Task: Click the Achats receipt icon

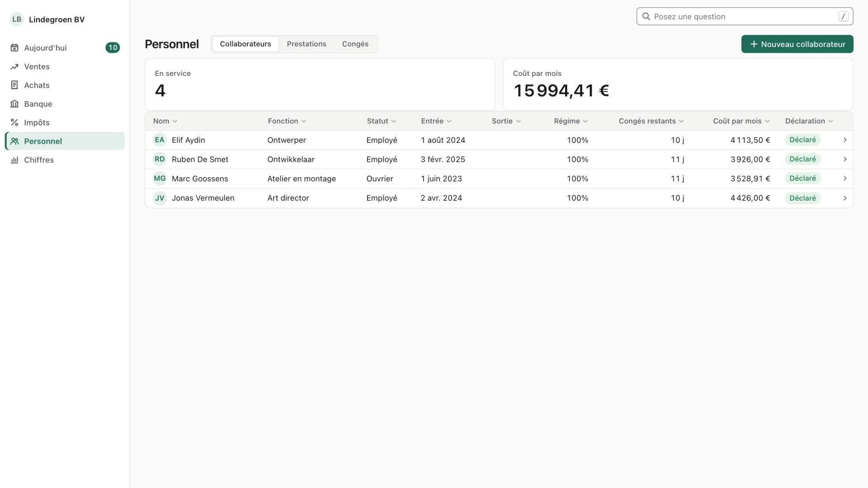Action: [x=14, y=85]
